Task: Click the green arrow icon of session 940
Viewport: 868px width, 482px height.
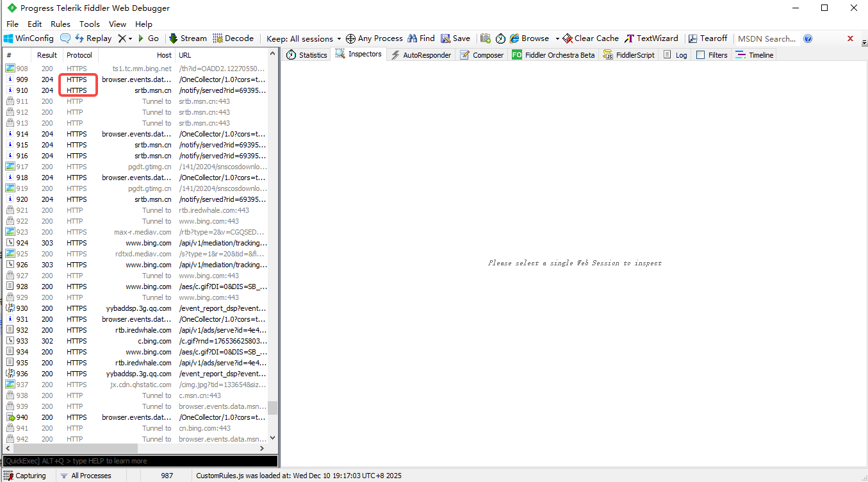Action: pos(10,417)
